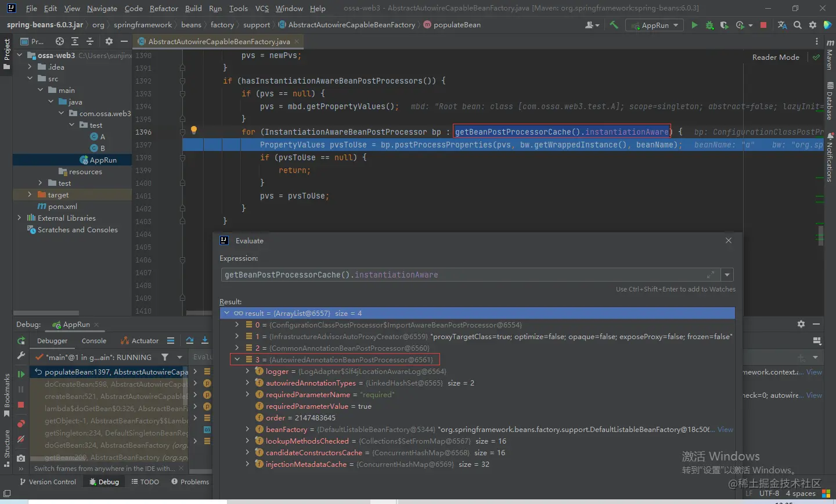Expand the beanFactory field in results
Image resolution: width=836 pixels, height=504 pixels.
coord(248,430)
